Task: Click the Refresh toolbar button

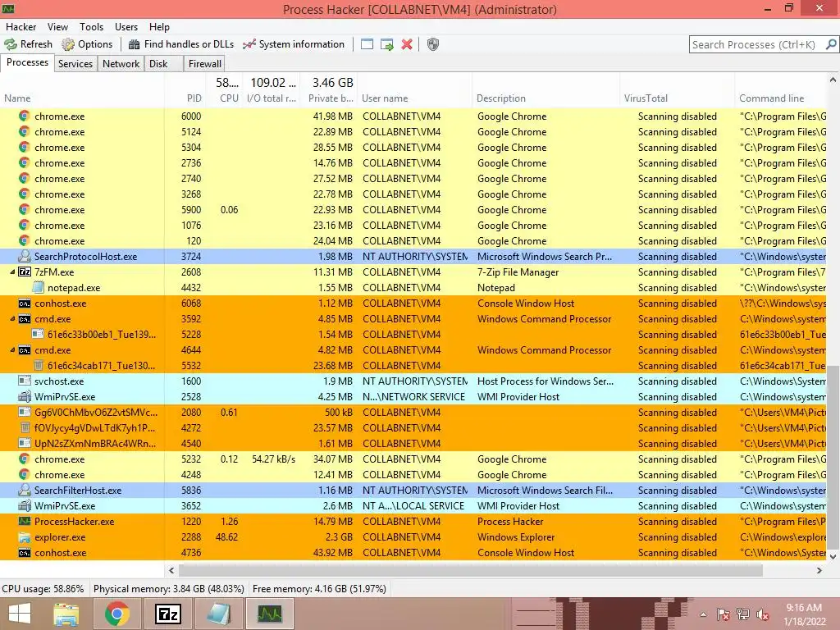Action: point(29,44)
